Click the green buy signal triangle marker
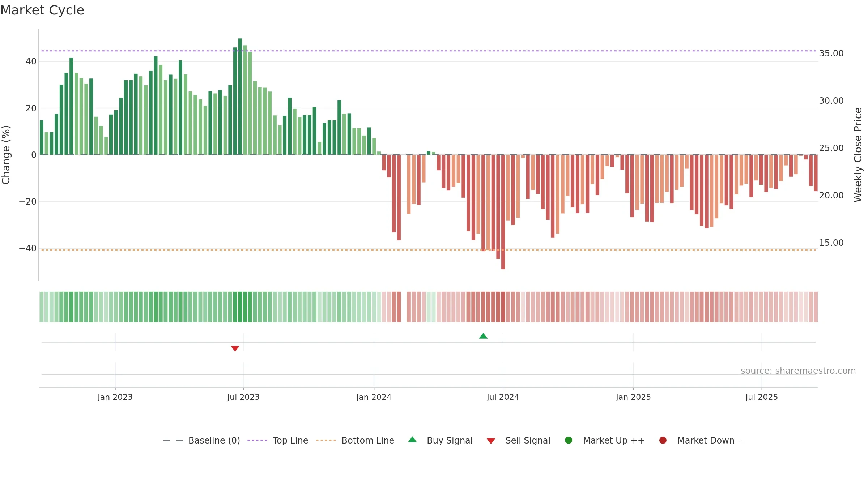This screenshot has width=868, height=488. [483, 336]
